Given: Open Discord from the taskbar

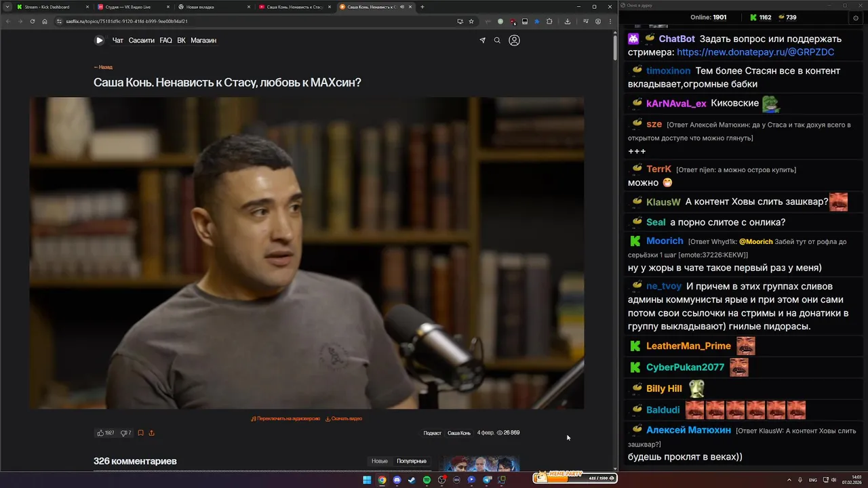Looking at the screenshot, I should coord(397,480).
